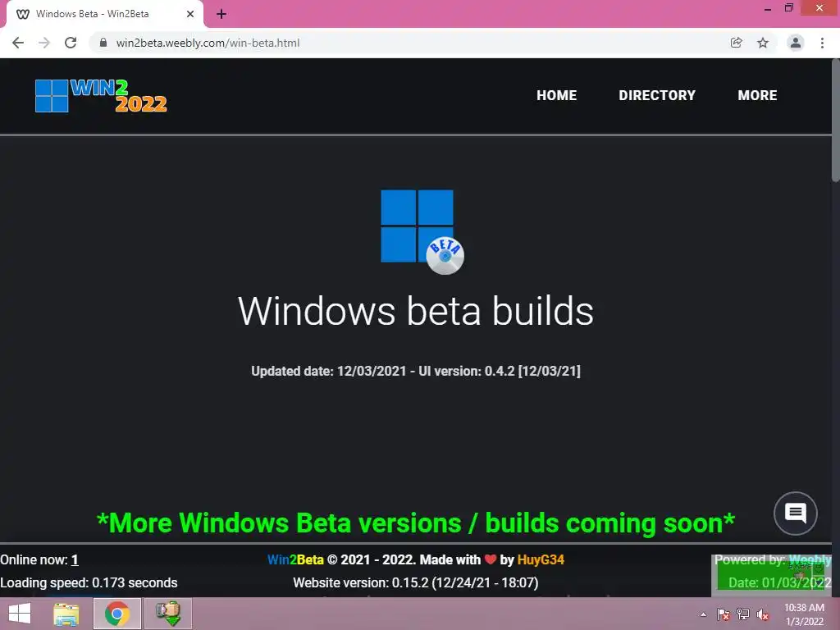
Task: Open the Windows Start button
Action: [x=20, y=614]
